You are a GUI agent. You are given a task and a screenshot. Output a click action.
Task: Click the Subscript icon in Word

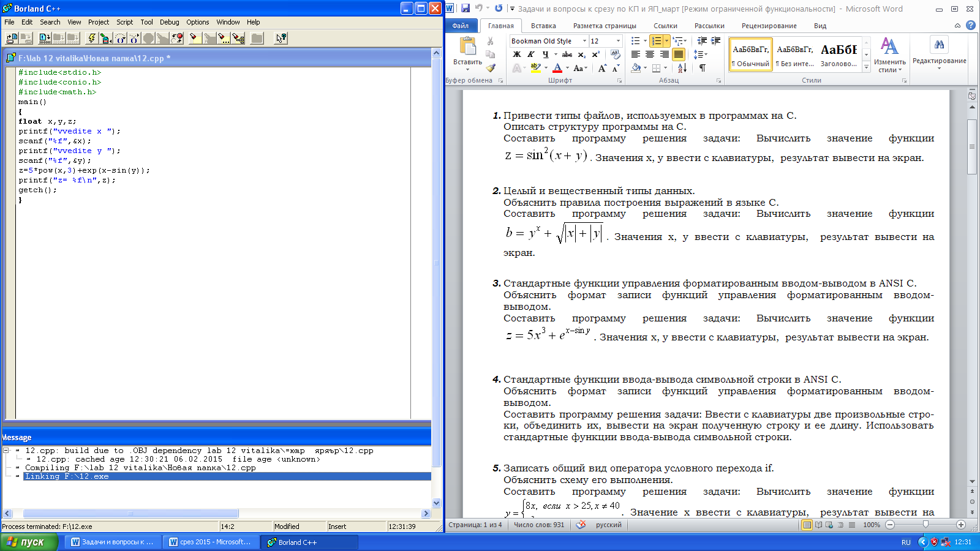pos(582,54)
